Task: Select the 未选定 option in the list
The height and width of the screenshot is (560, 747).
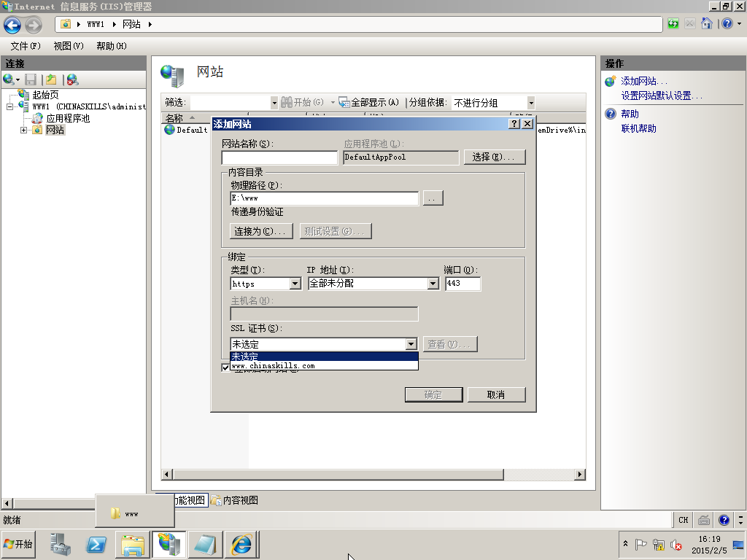Action: coord(324,356)
